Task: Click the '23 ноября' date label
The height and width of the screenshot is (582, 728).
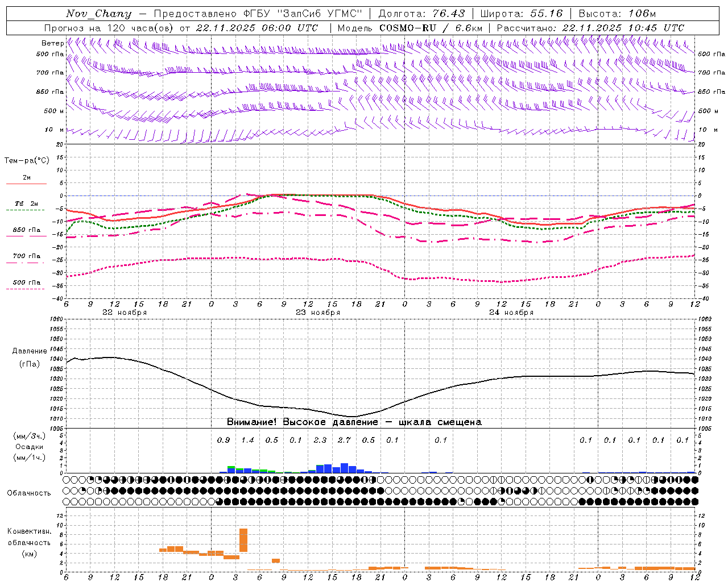Action: click(318, 313)
